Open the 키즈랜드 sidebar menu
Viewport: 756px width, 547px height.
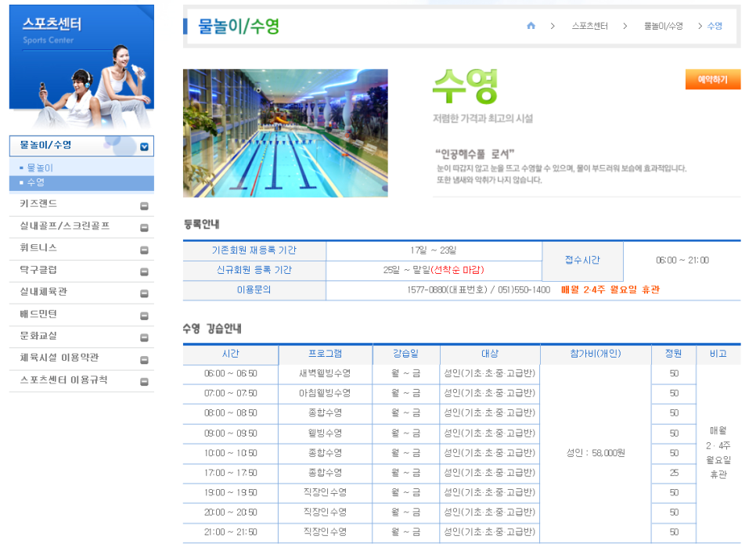[81, 204]
